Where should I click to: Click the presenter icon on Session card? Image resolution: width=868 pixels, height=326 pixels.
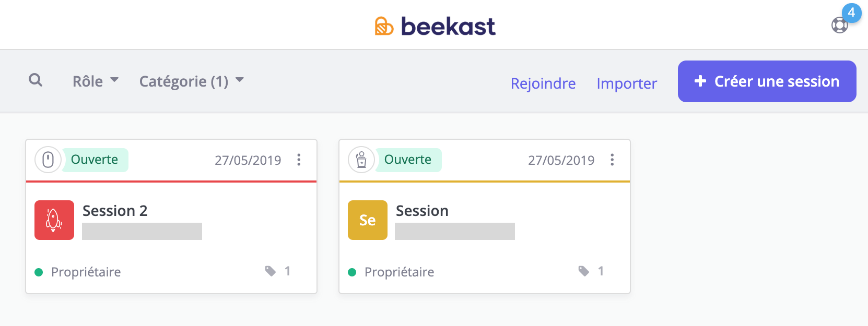pos(361,160)
